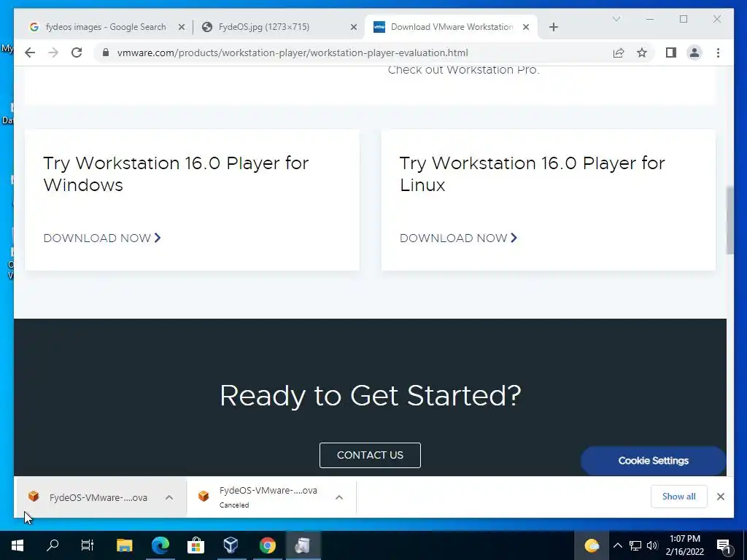
Task: Open the Windows Start menu
Action: pos(18,545)
